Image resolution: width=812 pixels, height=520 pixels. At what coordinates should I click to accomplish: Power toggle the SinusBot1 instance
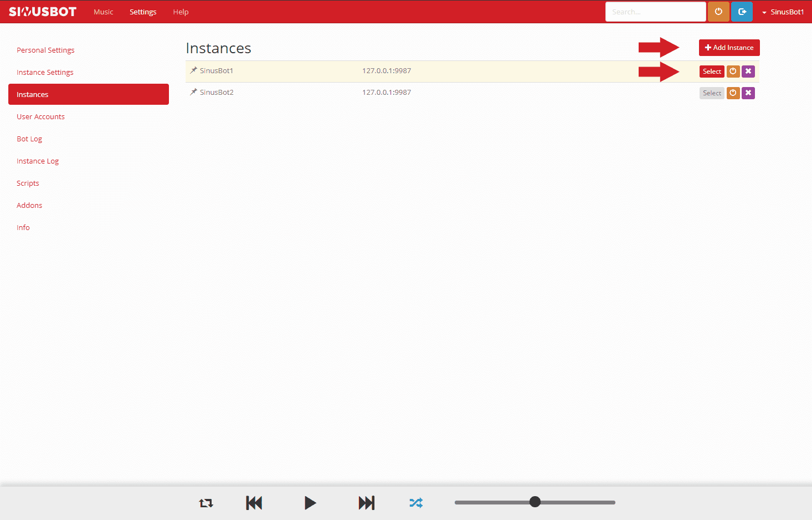point(733,72)
